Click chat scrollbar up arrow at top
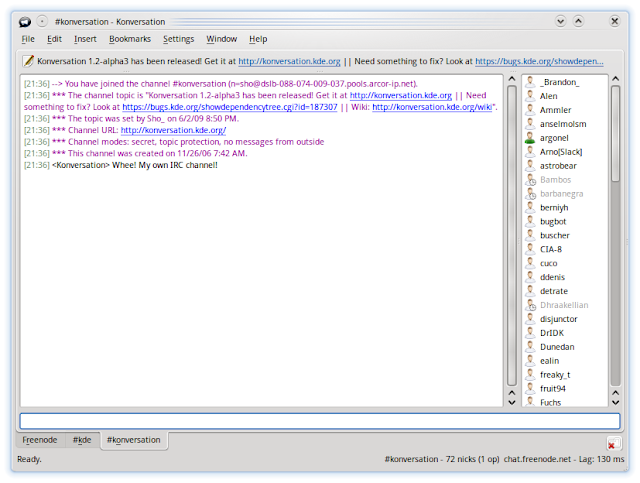 [x=512, y=79]
